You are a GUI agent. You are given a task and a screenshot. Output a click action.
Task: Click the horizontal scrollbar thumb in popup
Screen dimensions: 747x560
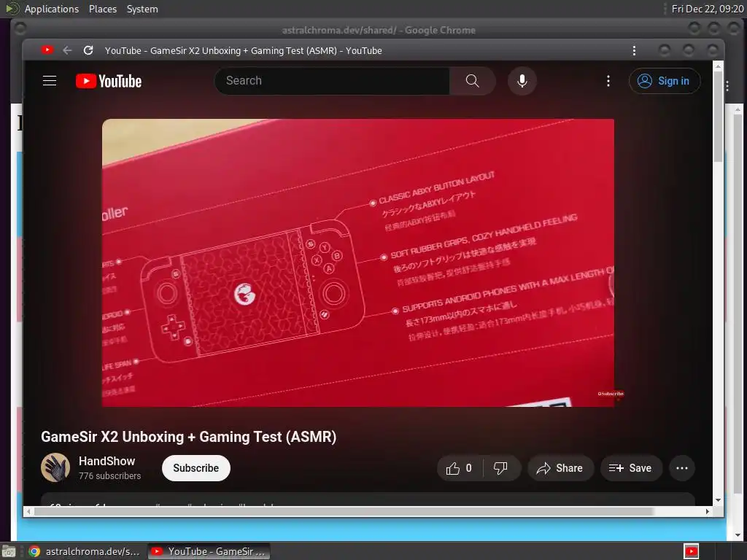[x=344, y=511]
